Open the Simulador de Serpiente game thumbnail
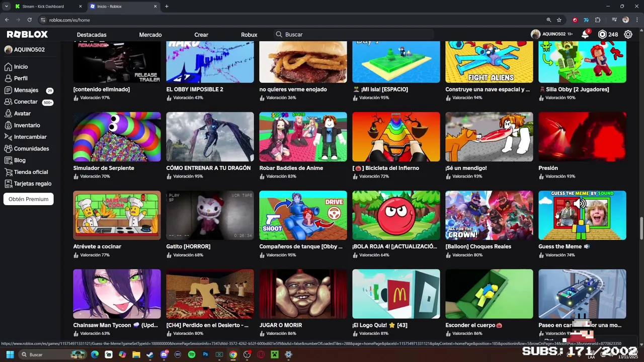 click(117, 137)
